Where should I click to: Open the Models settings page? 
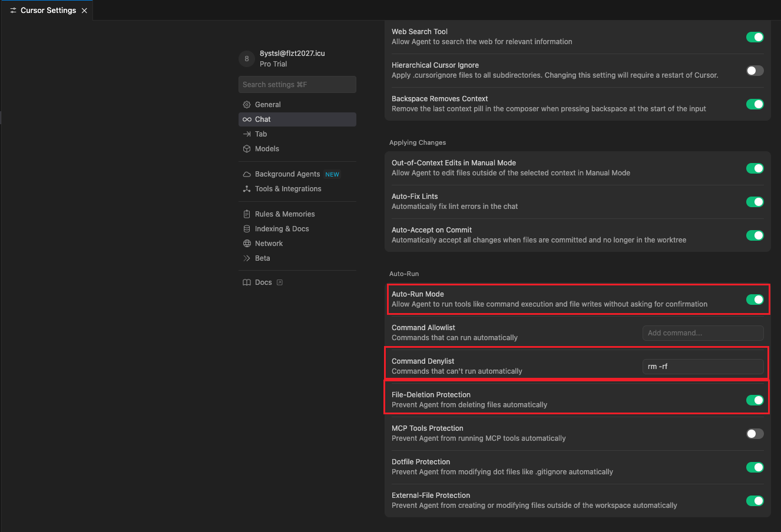(297, 149)
